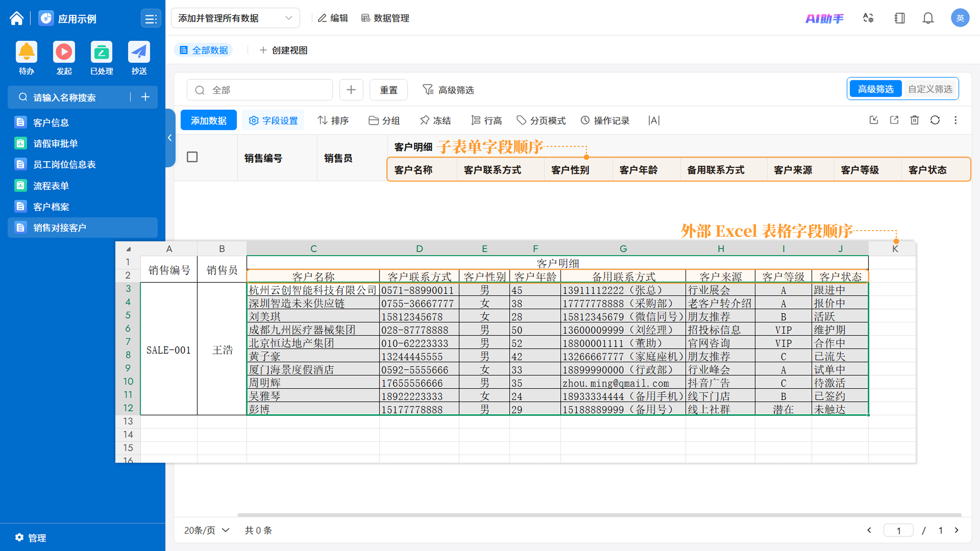
Task: Toggle the side panel layout icon
Action: click(900, 18)
